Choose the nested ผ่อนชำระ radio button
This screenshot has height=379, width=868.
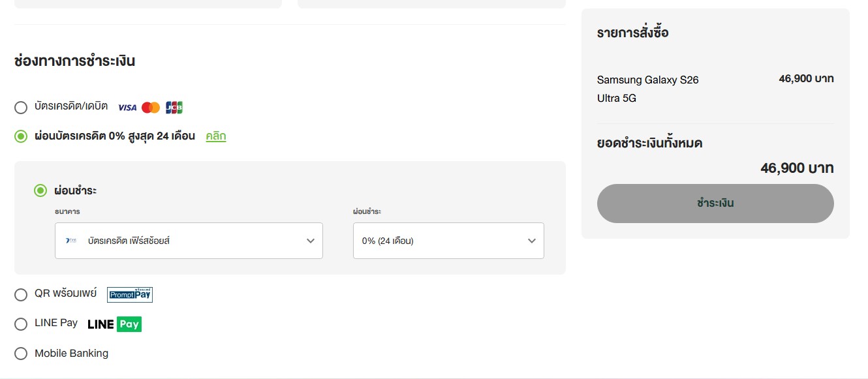[40, 190]
